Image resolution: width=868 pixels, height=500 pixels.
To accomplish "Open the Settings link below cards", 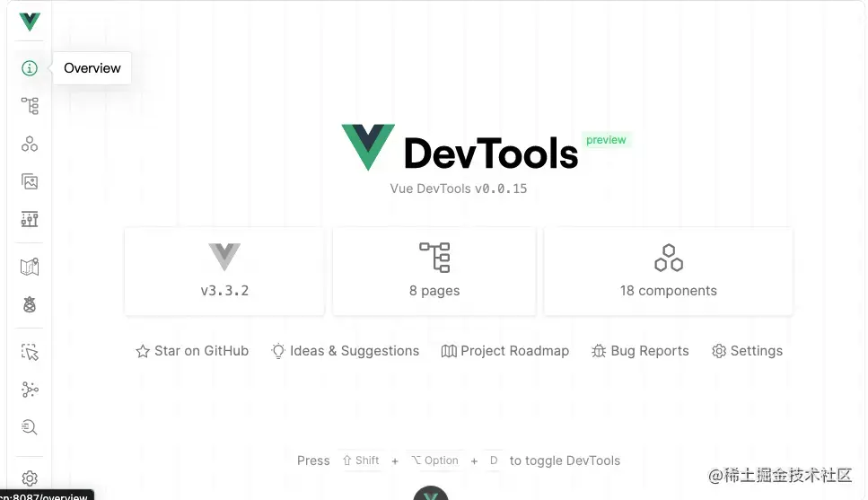I will point(747,351).
